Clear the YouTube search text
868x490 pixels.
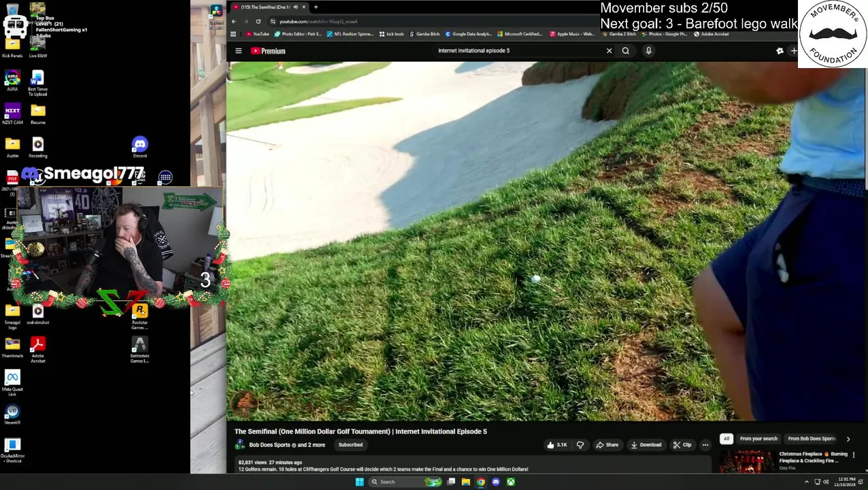click(609, 50)
